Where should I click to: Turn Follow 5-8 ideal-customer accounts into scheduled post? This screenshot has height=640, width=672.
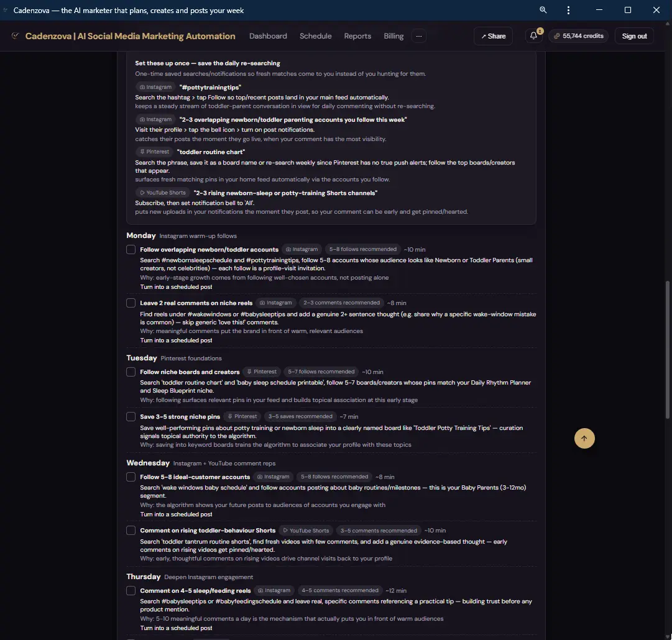pyautogui.click(x=176, y=514)
